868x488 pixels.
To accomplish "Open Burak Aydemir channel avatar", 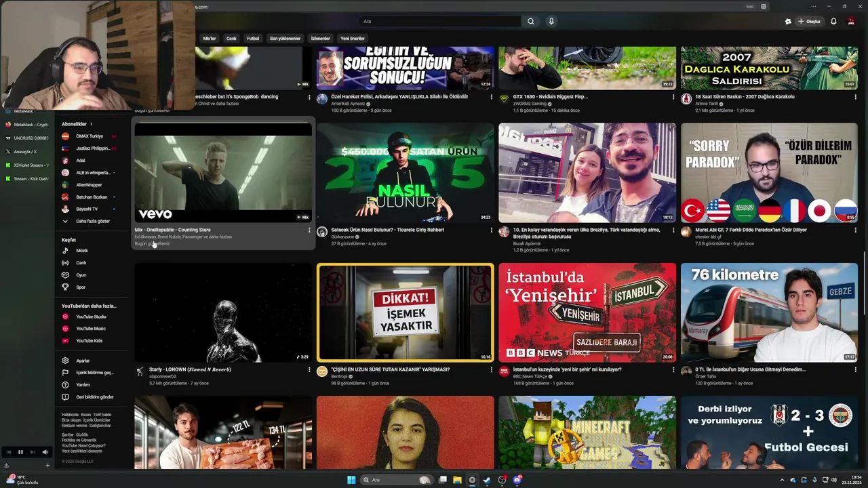I will click(504, 232).
